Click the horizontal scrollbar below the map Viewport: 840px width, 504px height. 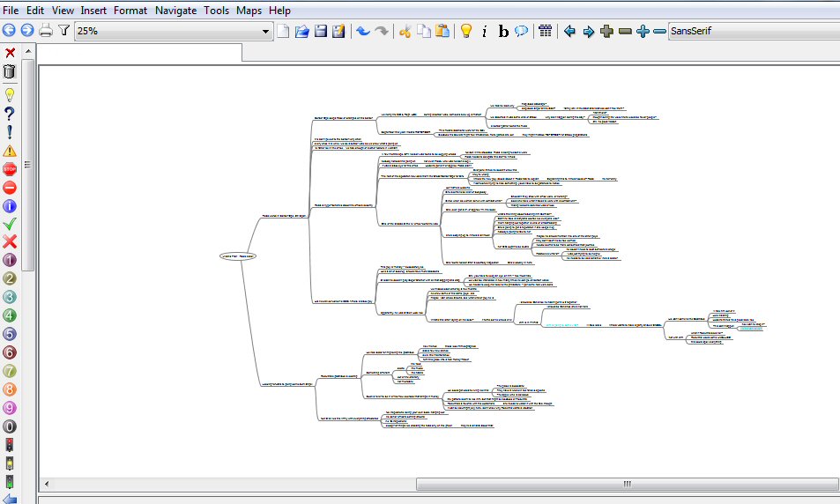click(x=627, y=484)
